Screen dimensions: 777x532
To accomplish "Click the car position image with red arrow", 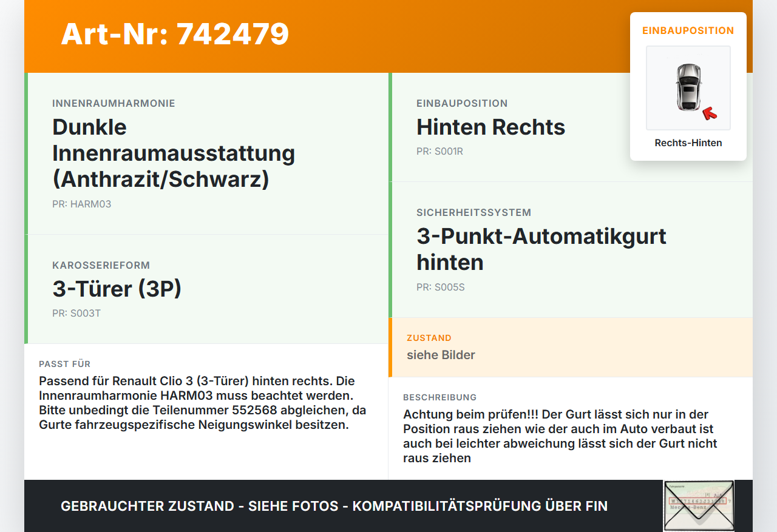I will pos(688,88).
